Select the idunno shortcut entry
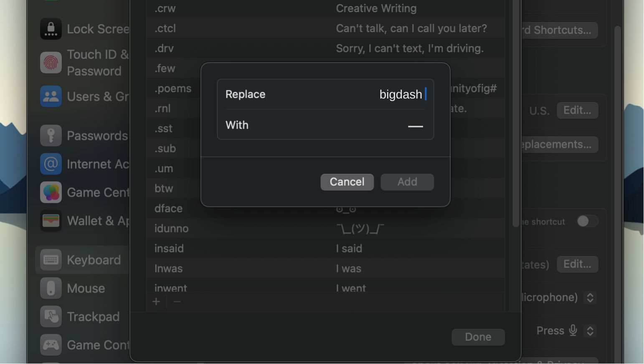644x364 pixels. coord(172,229)
